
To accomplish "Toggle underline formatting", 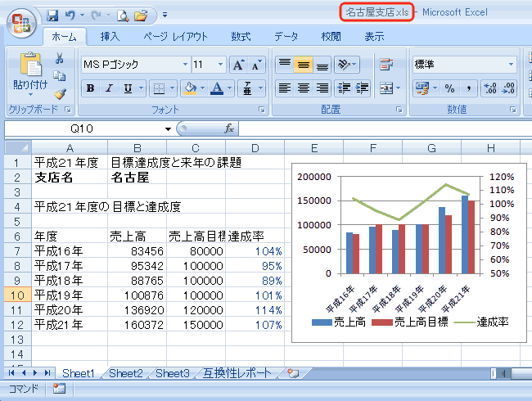I will click(x=128, y=89).
